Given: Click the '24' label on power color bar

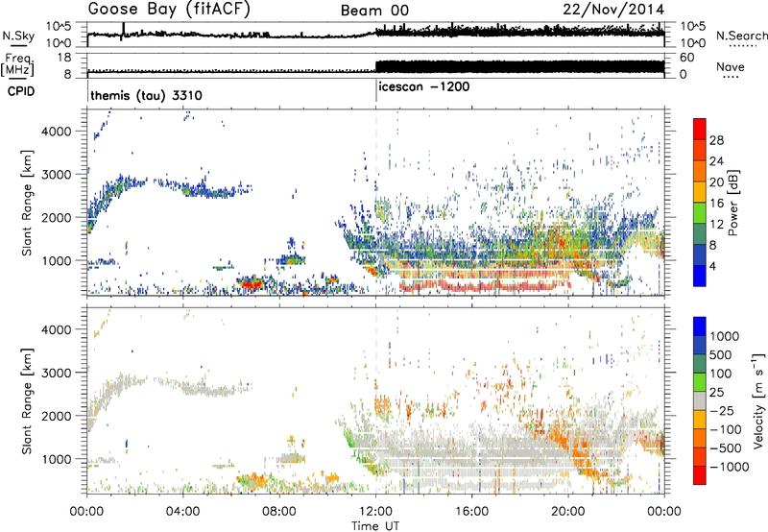Looking at the screenshot, I should pyautogui.click(x=716, y=161).
